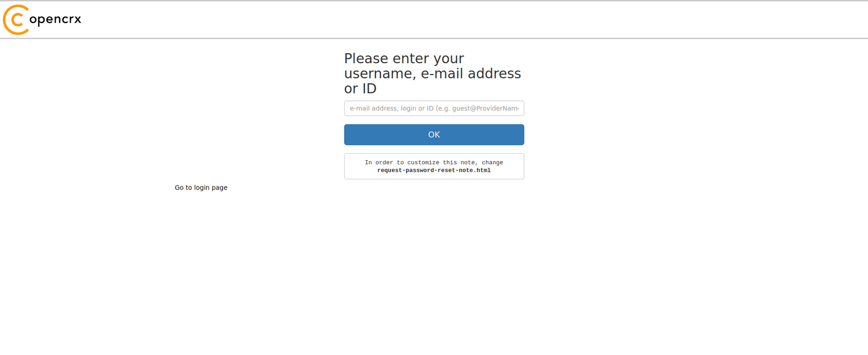Click the word 'login' in the login page link

pyautogui.click(x=201, y=188)
